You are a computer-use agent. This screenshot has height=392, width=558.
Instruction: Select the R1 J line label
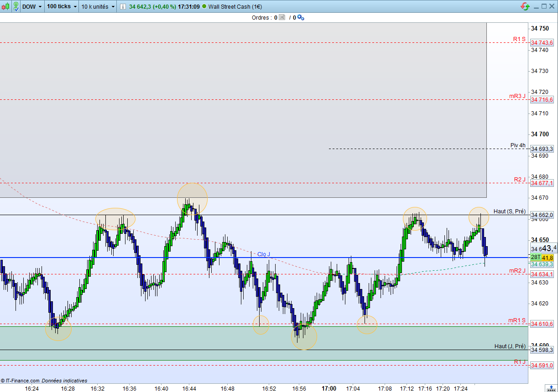(x=520, y=362)
